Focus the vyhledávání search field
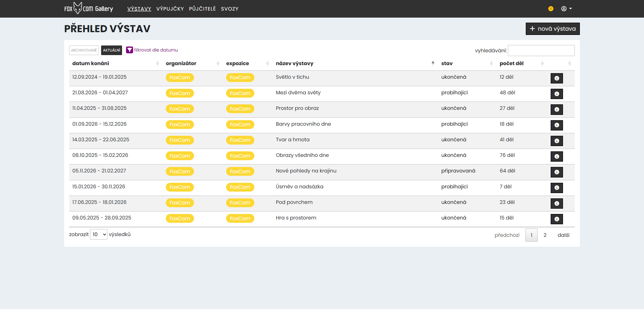This screenshot has width=644, height=309. (541, 51)
